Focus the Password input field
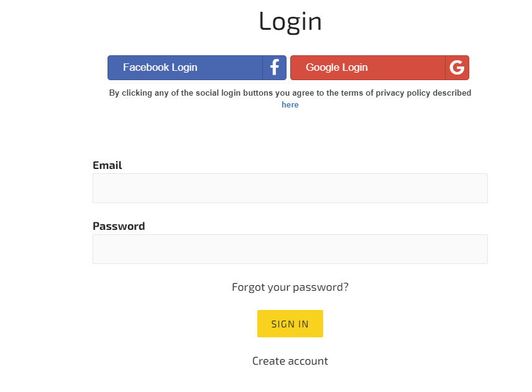 coord(290,249)
